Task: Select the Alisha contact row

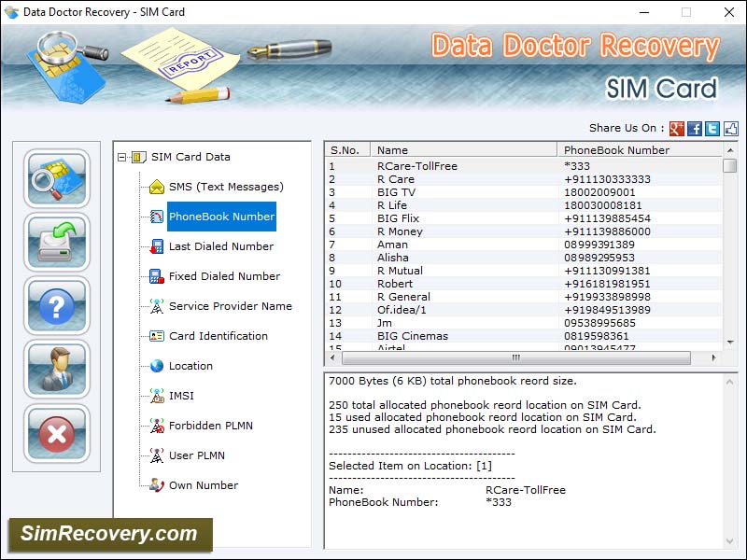Action: [x=524, y=258]
